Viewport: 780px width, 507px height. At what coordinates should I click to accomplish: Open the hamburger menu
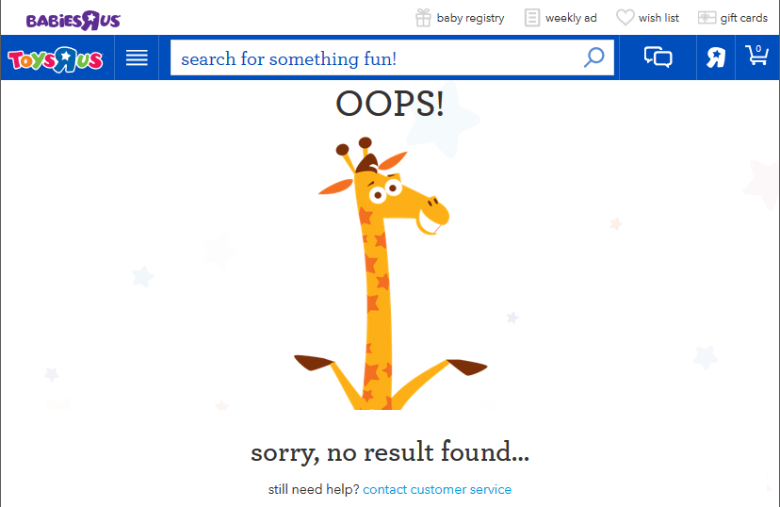point(137,58)
